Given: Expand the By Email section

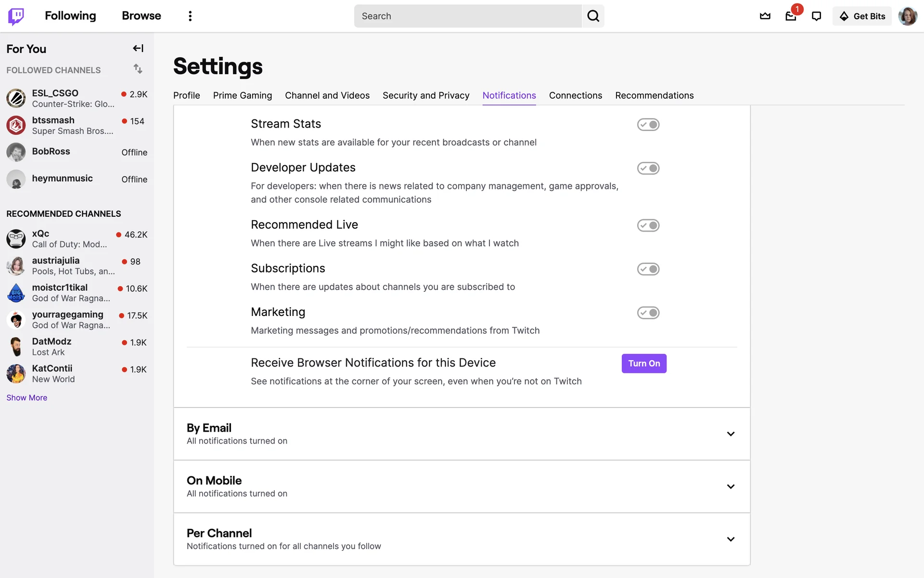Looking at the screenshot, I should pos(730,433).
